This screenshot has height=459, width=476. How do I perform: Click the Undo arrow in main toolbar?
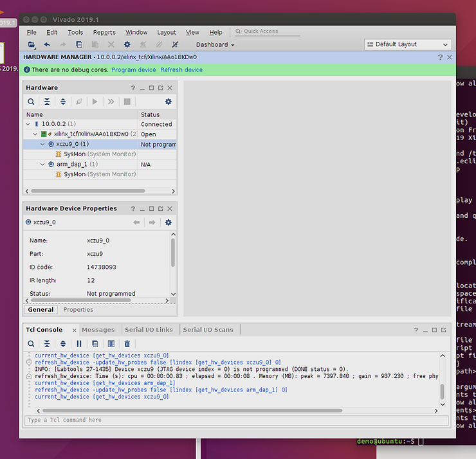pos(47,44)
